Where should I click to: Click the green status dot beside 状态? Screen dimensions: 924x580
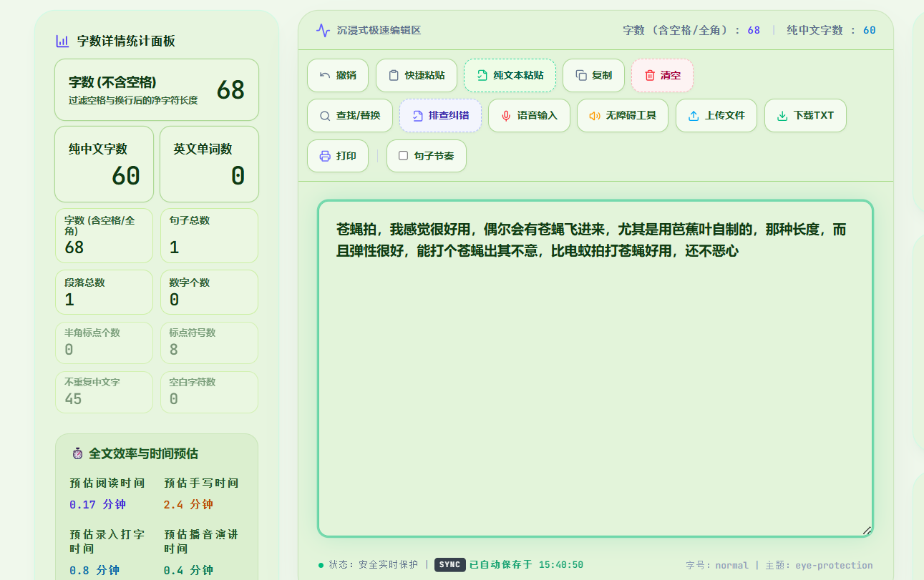click(321, 565)
